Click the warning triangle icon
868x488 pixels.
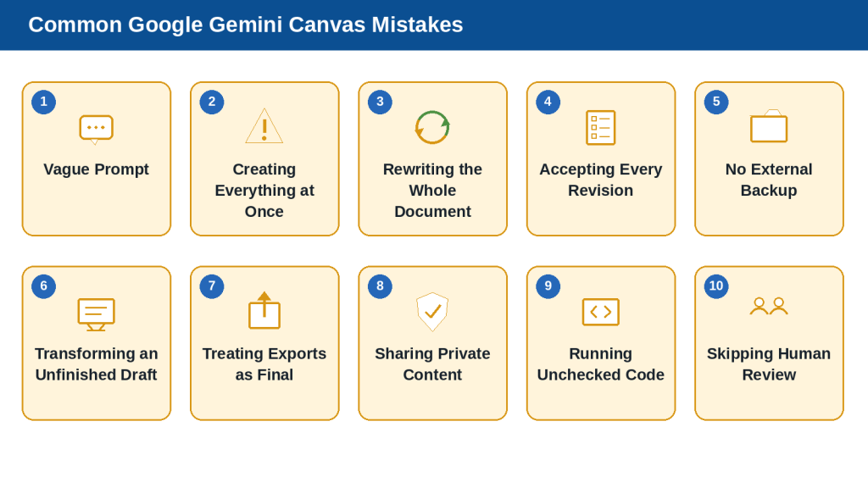(x=264, y=126)
